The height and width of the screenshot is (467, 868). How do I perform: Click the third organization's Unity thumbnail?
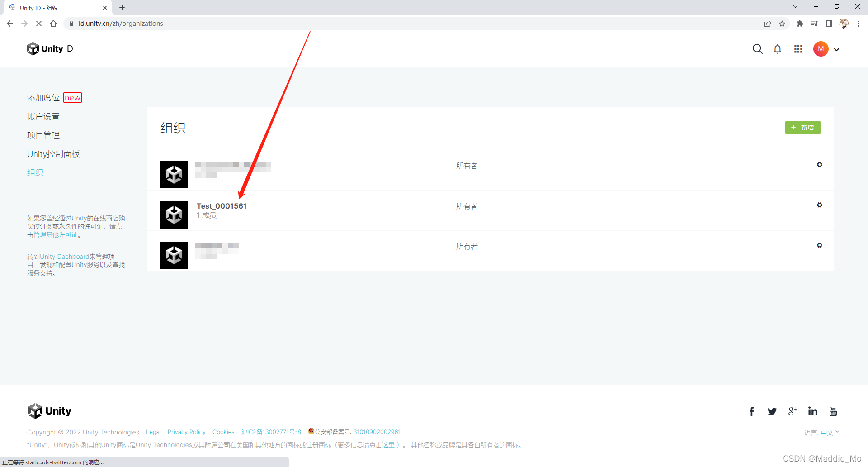click(174, 255)
